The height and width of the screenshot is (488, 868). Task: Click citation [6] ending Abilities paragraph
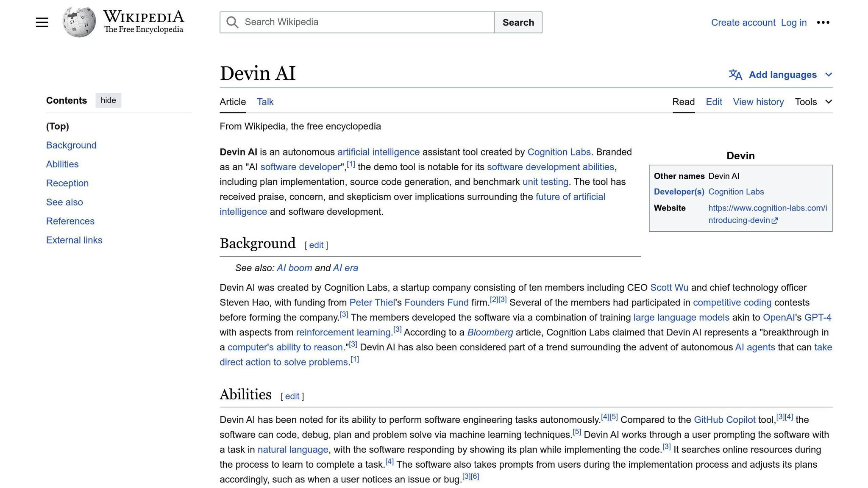tap(475, 476)
